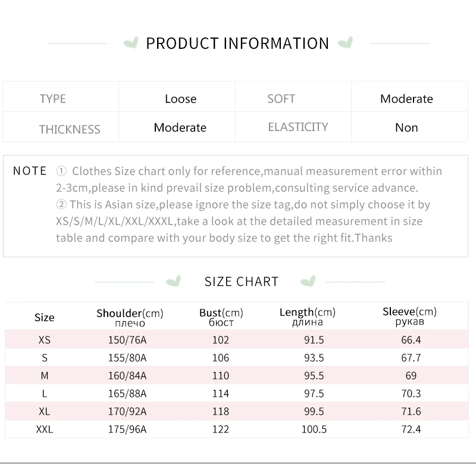Click the green heart right of PRODUCT INFORMATION
476x464 pixels.
click(346, 42)
